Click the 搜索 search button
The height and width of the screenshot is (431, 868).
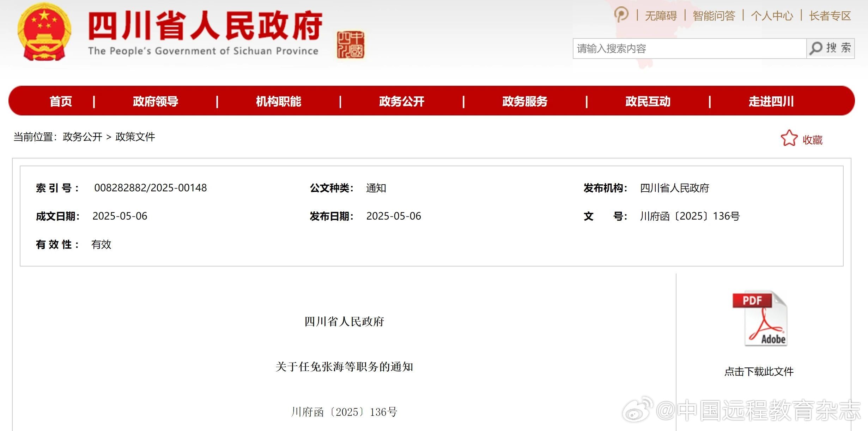click(830, 48)
